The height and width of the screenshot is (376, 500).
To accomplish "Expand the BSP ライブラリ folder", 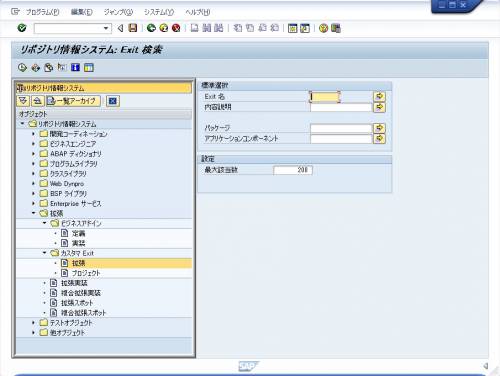I will (33, 193).
